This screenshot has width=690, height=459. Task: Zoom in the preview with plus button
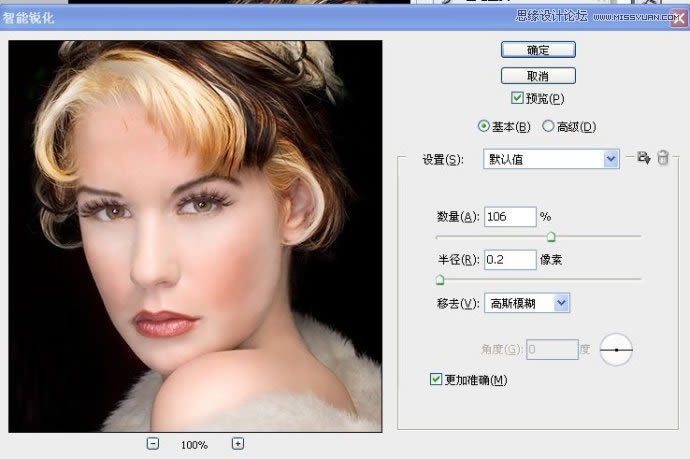[237, 444]
